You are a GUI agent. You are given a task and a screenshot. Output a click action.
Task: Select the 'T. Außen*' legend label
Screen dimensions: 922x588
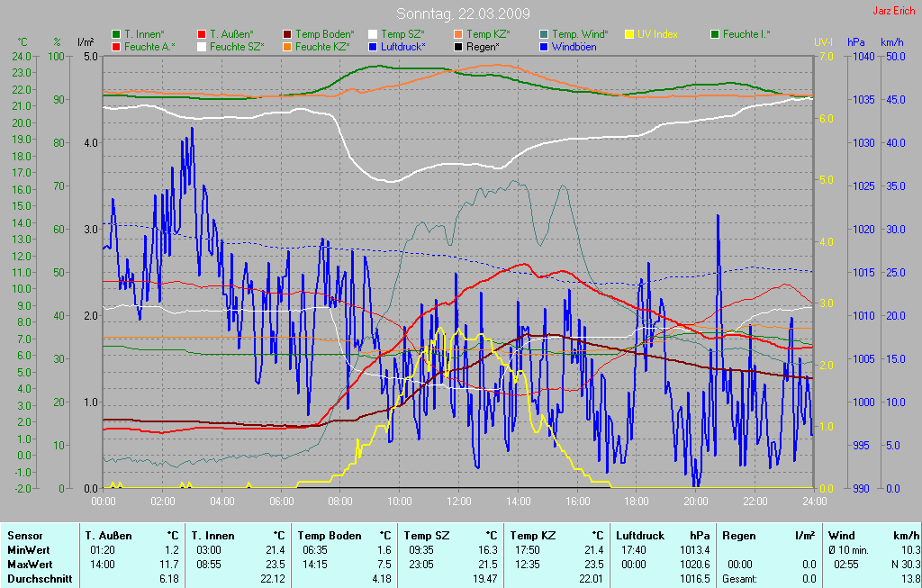(x=231, y=35)
